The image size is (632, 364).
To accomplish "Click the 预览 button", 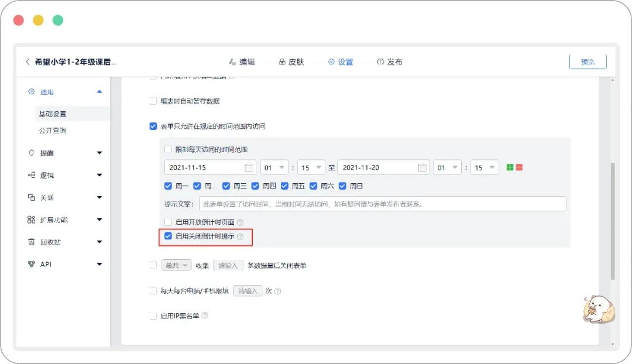I will (x=588, y=61).
